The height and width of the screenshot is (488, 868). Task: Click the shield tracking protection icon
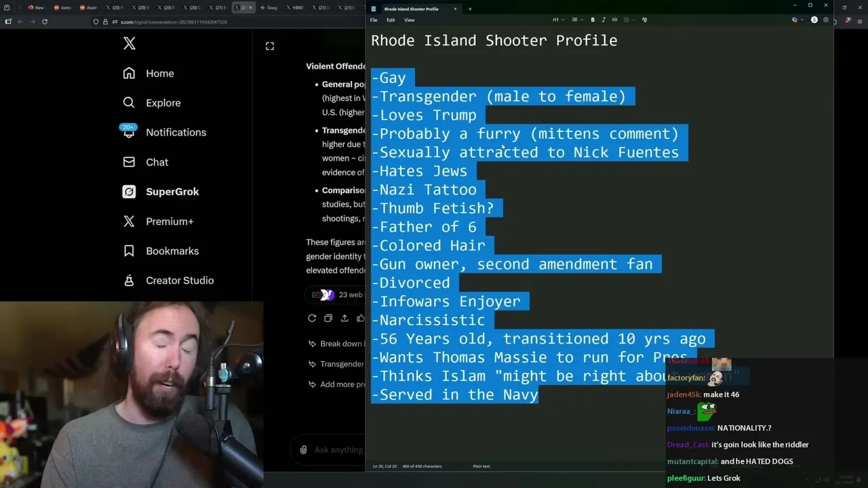point(96,22)
